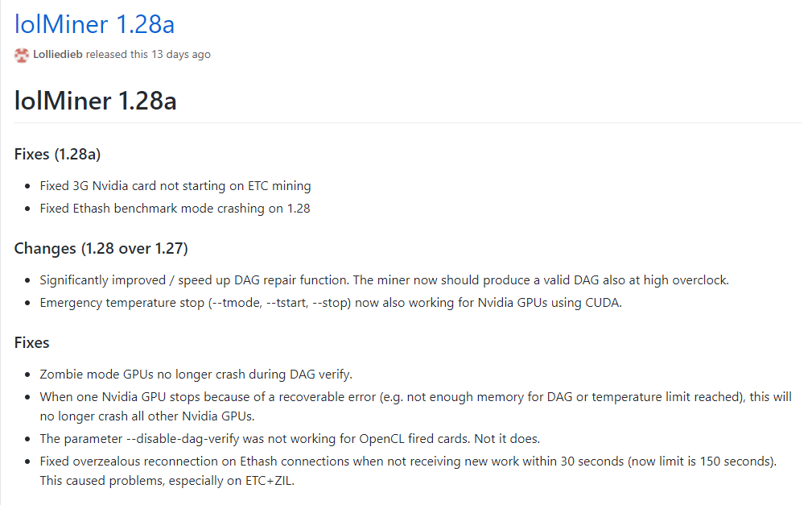Screen dimensions: 812x505
Task: Select the "Fixes (1.28a)" section heading
Action: point(57,154)
